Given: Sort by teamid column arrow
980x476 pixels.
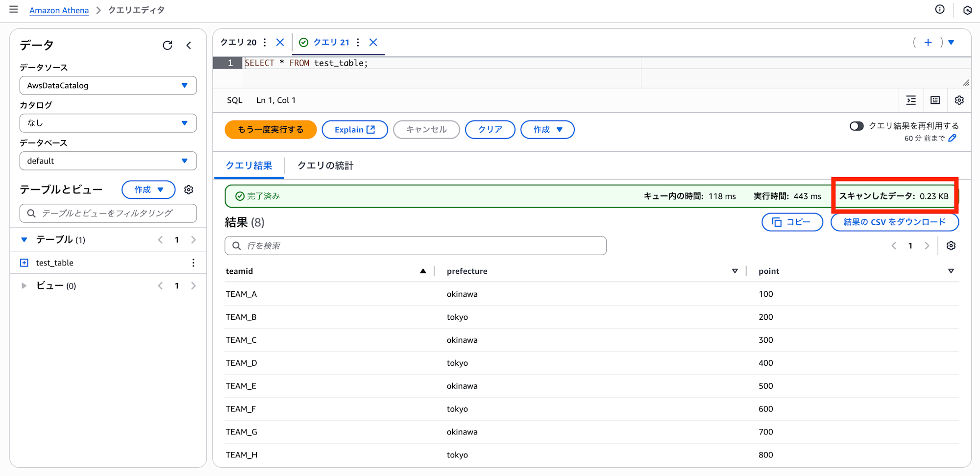Looking at the screenshot, I should pos(423,271).
